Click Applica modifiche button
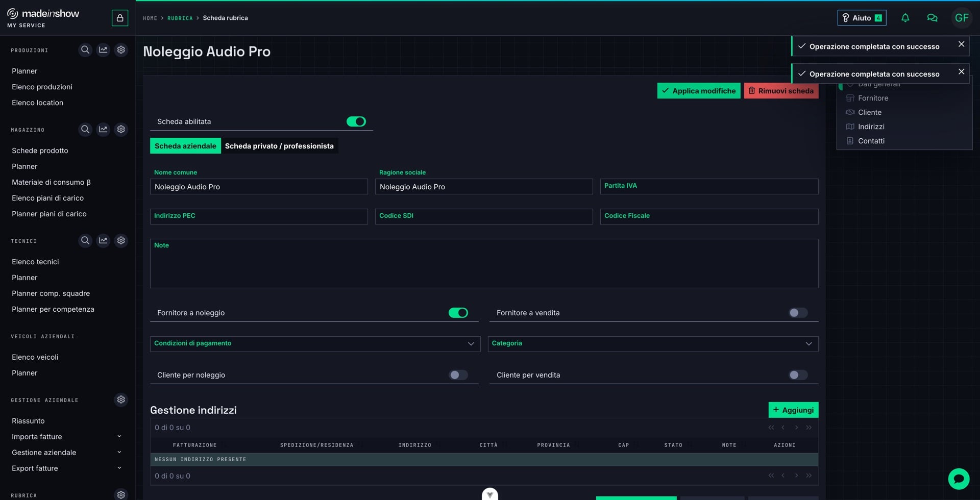 click(x=698, y=91)
